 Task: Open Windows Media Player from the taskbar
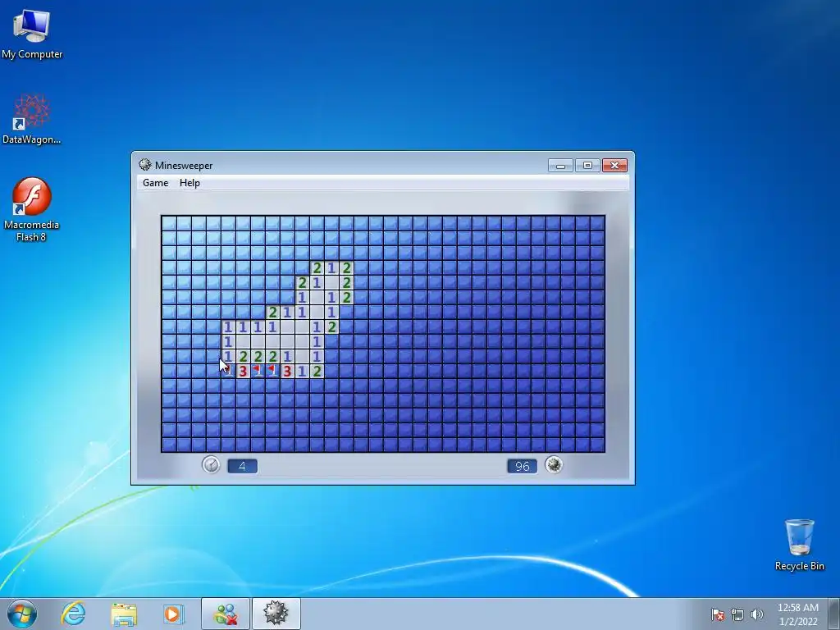tap(173, 614)
